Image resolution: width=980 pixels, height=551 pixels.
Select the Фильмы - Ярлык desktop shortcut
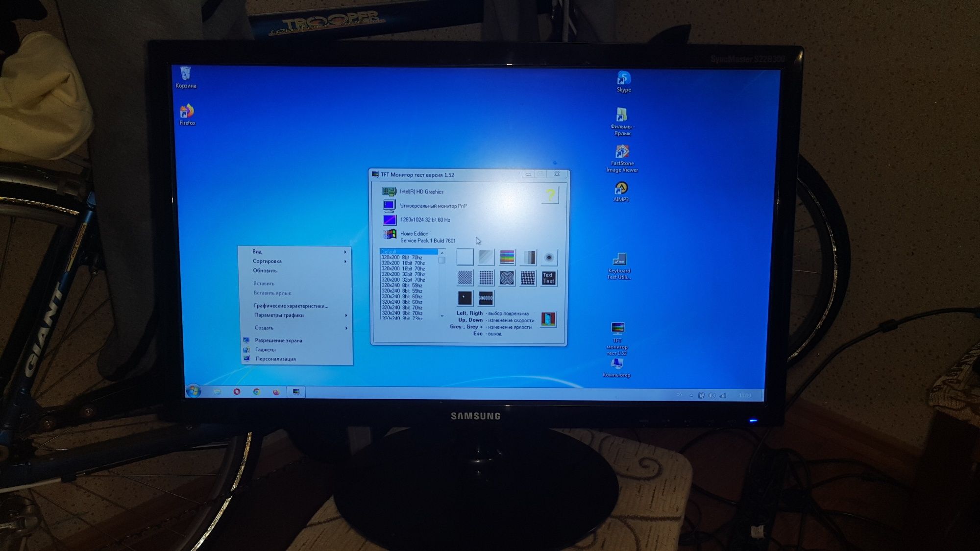(622, 121)
